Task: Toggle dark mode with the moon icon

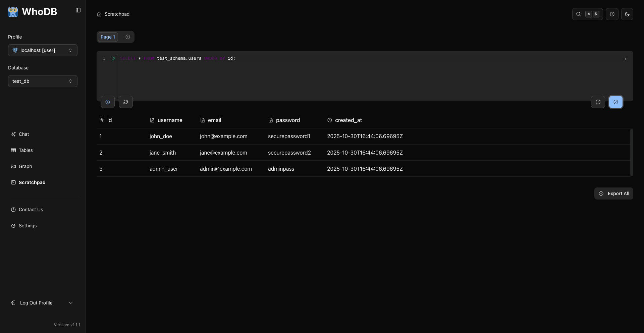Action: click(x=627, y=14)
